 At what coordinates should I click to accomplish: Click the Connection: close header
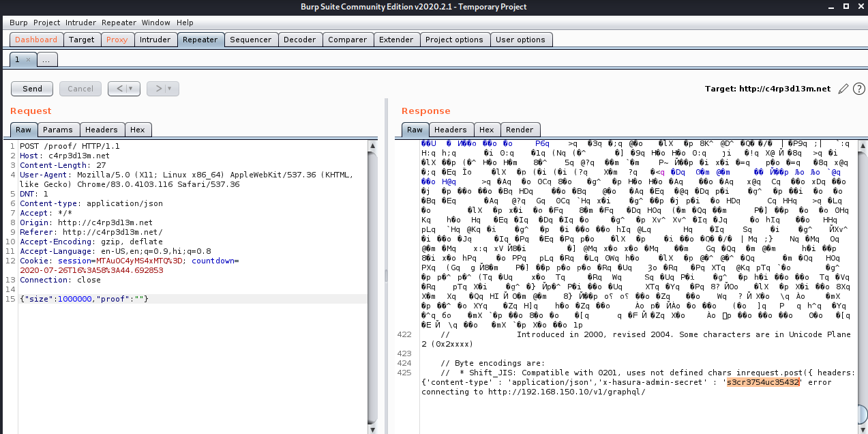click(x=60, y=280)
